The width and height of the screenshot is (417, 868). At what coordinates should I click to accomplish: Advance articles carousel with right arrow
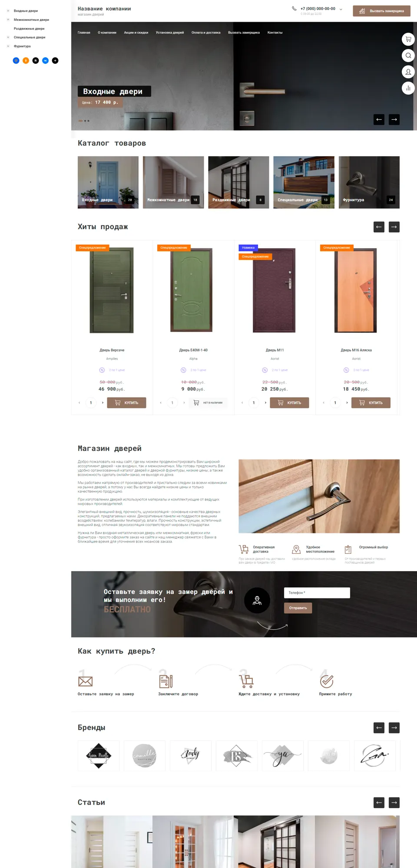click(394, 802)
